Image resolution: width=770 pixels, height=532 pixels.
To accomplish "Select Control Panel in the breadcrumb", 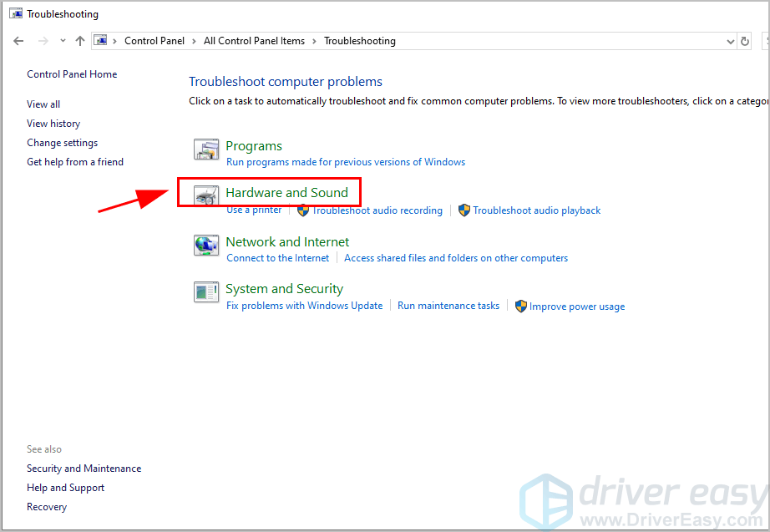I will click(155, 41).
